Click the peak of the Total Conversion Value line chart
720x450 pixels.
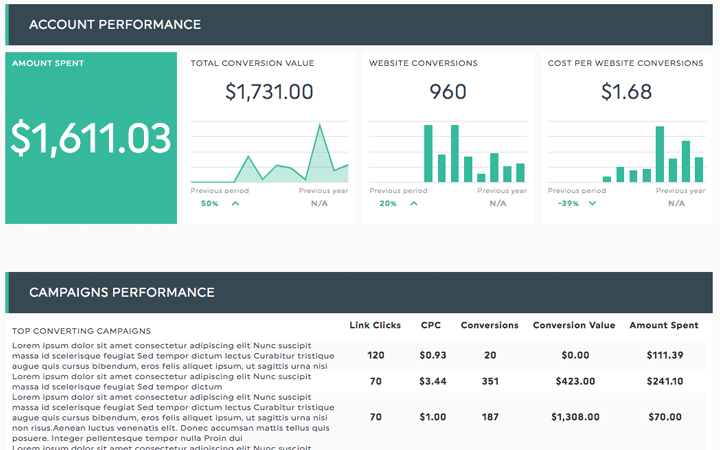(320, 126)
